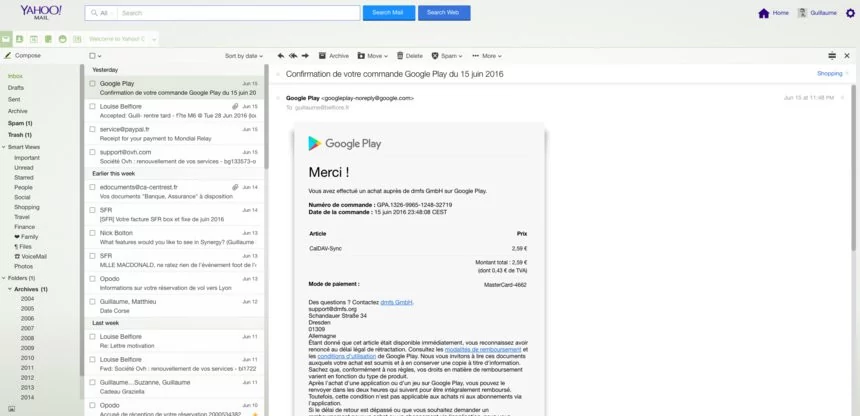
Task: Check the Guillaume...Suzanne email checkbox
Action: coord(92,382)
